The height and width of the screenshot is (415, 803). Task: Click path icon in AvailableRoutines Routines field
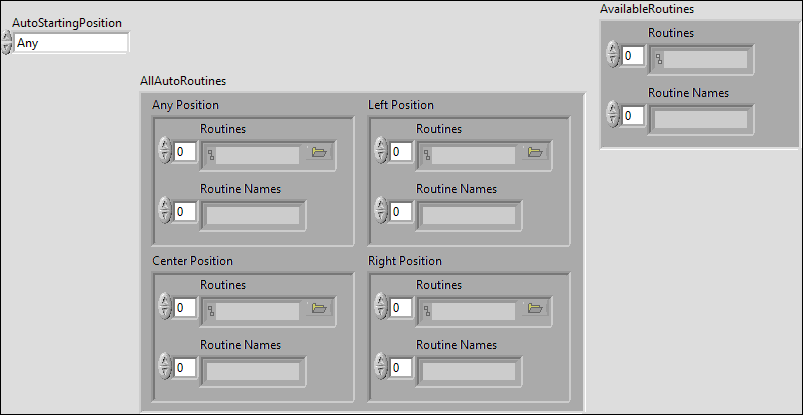(x=659, y=58)
